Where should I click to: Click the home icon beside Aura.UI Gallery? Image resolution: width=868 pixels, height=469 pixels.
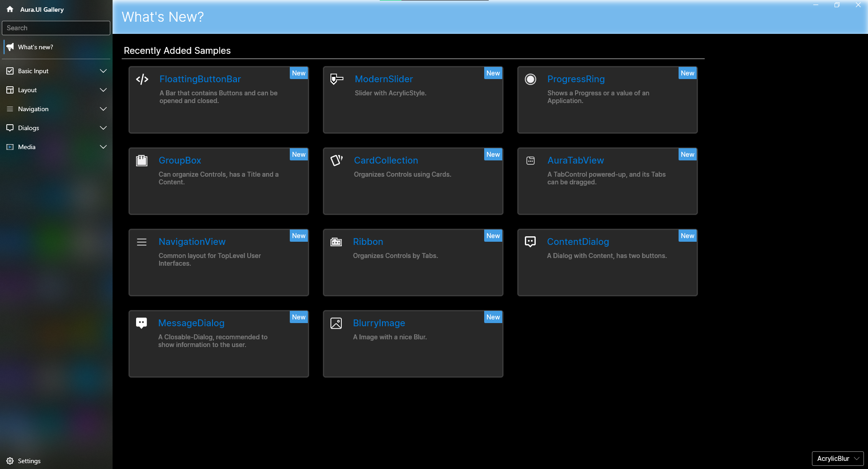(10, 9)
